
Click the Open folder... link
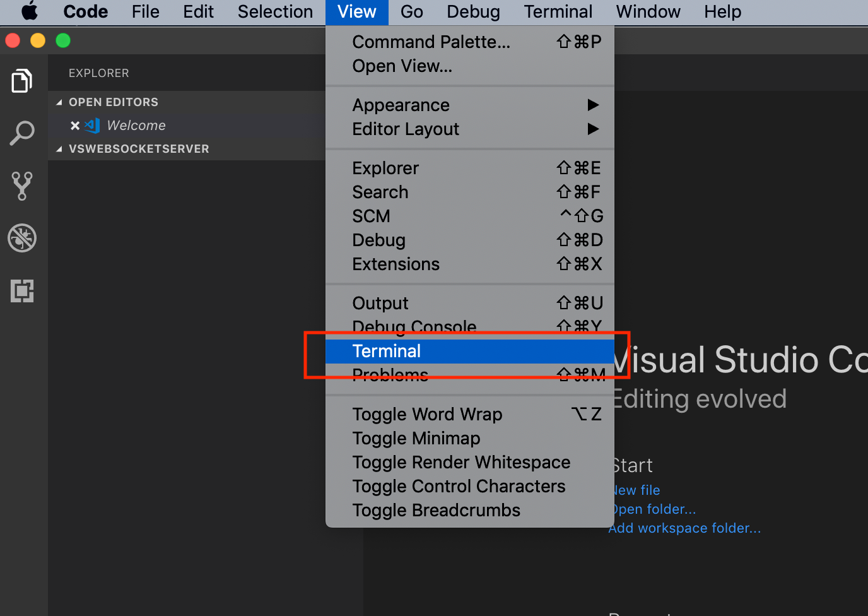click(x=655, y=509)
